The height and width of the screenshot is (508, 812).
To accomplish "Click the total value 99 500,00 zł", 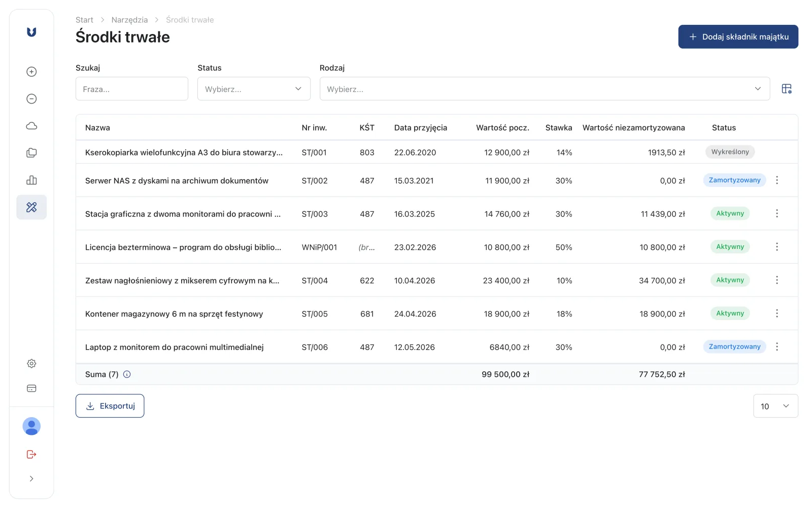I will coord(505,374).
